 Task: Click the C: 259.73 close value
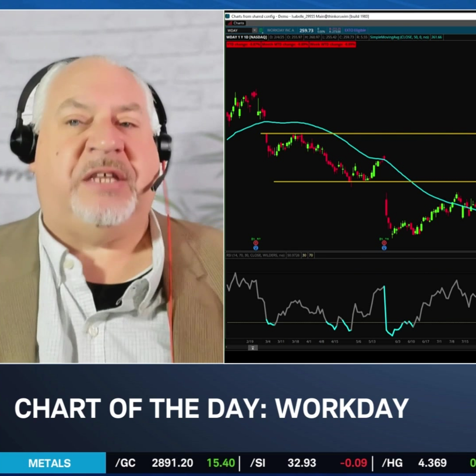click(346, 37)
